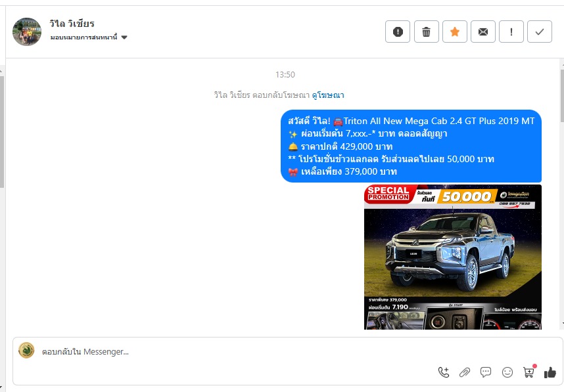Mark conversation unread with envelope icon
The height and width of the screenshot is (392, 564).
point(483,32)
